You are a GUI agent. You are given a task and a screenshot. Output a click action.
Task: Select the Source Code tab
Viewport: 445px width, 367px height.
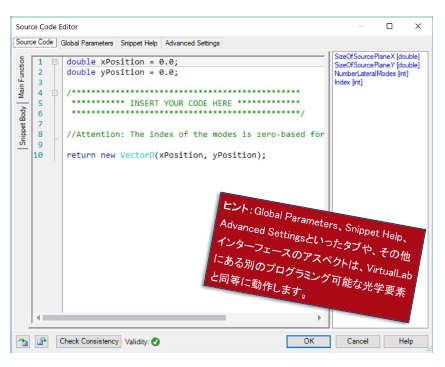click(x=35, y=42)
